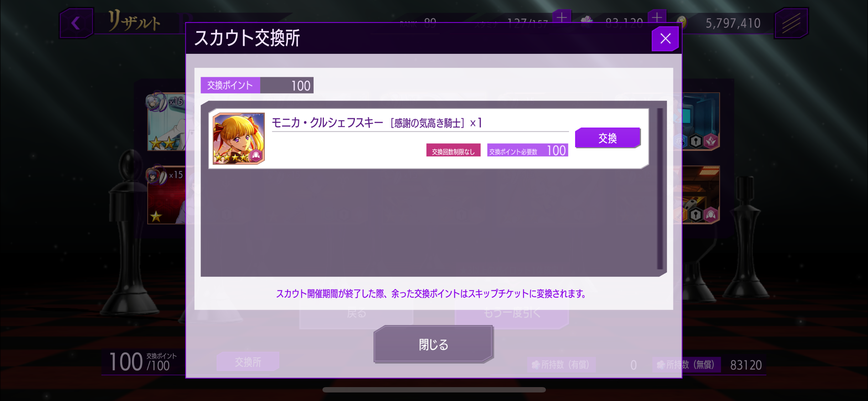Click the dimmed 戻る button
This screenshot has width=868, height=401.
point(356,314)
